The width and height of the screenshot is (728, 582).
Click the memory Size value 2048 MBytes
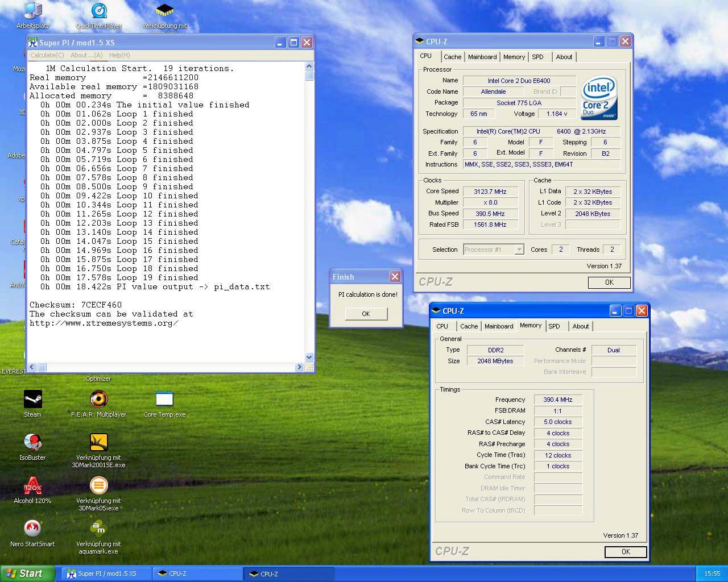(495, 361)
